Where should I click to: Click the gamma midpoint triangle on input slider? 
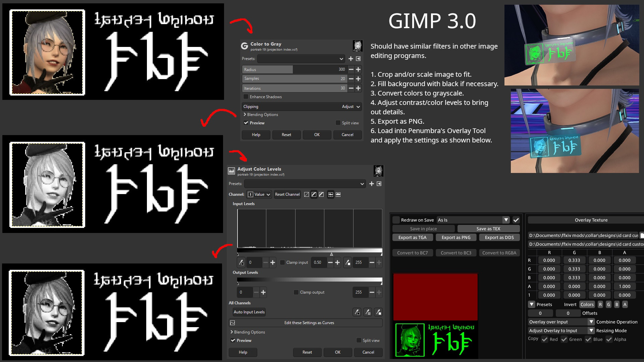(x=331, y=254)
